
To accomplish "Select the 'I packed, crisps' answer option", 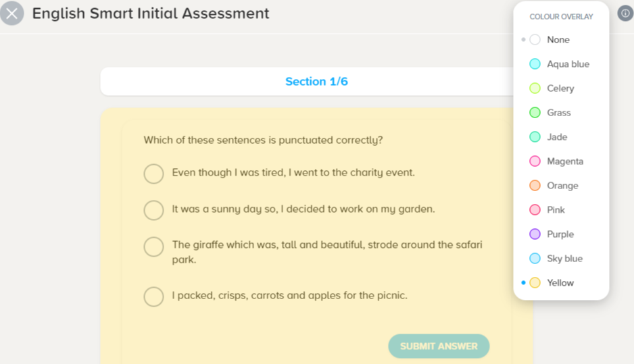I will tap(154, 296).
